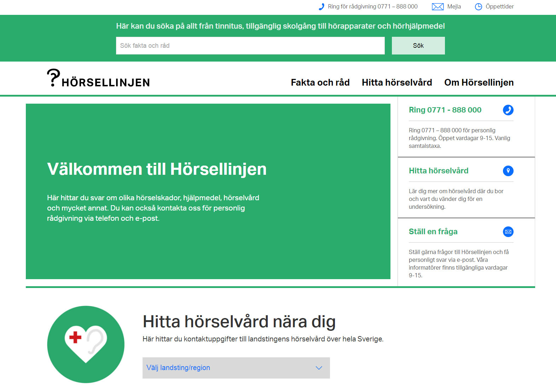Click the blue phone circle icon in sidebar

coord(508,110)
